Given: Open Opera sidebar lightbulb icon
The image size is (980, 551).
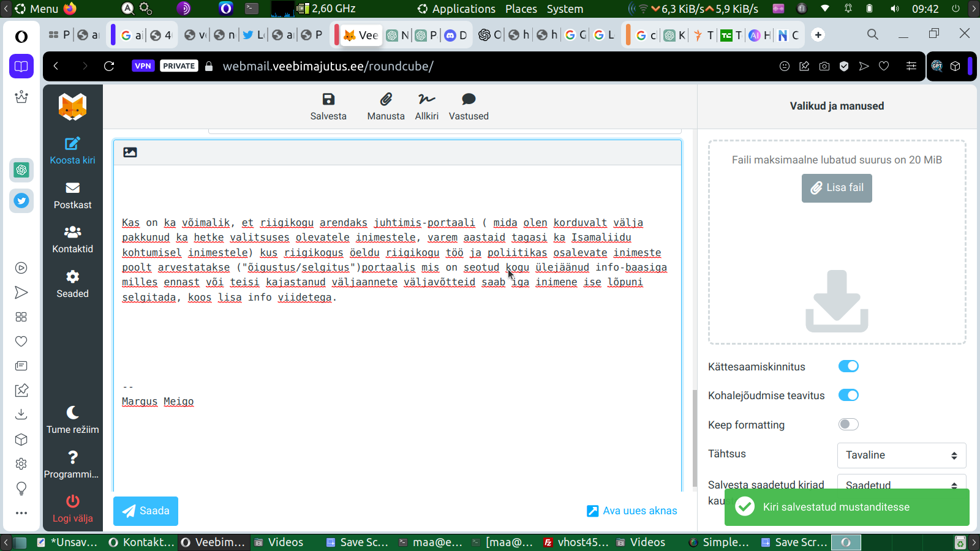Looking at the screenshot, I should pos(21,488).
